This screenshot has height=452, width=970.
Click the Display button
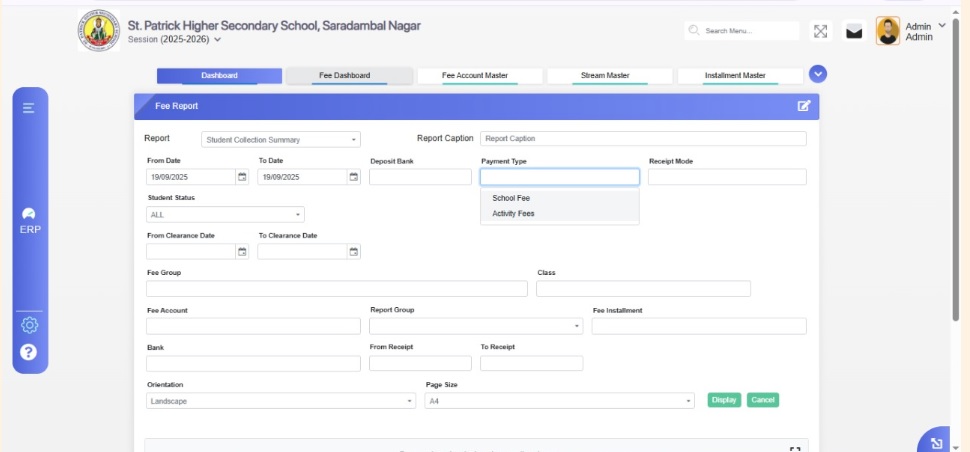tap(724, 400)
